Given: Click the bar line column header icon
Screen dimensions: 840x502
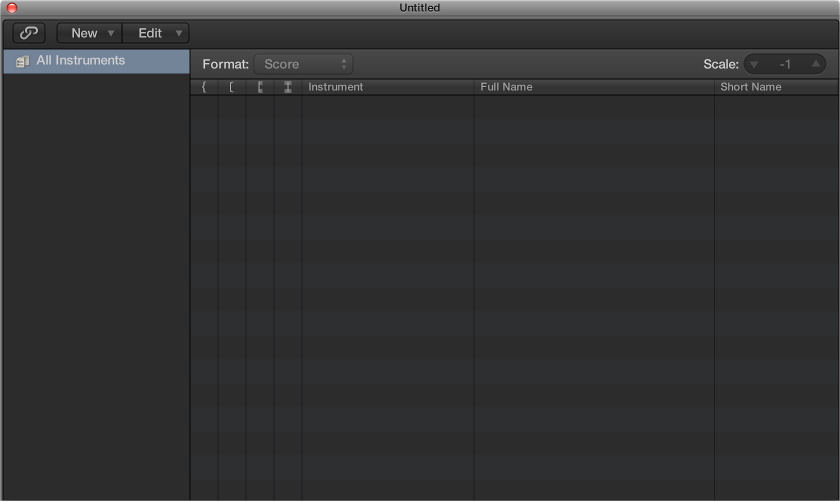Looking at the screenshot, I should coord(288,87).
